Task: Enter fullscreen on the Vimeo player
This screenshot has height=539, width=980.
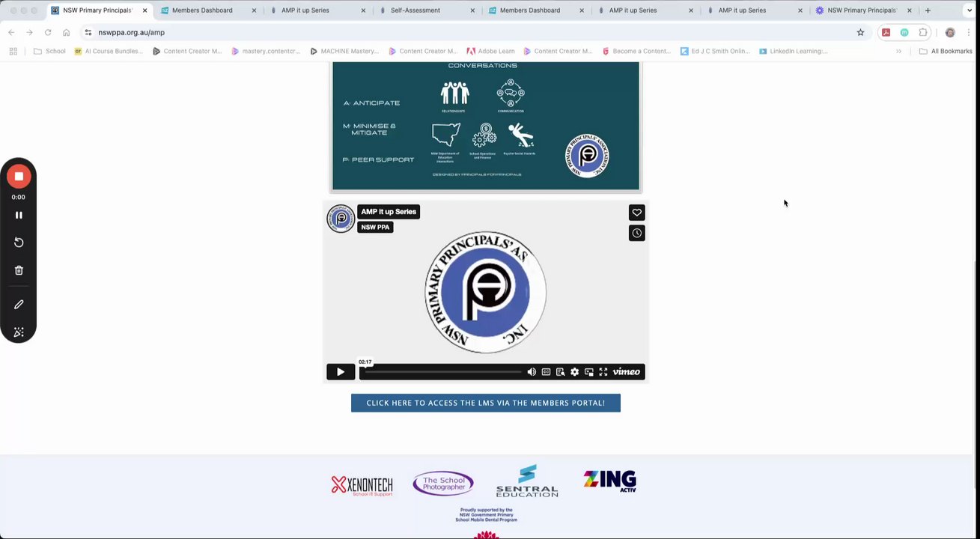Action: (x=603, y=372)
